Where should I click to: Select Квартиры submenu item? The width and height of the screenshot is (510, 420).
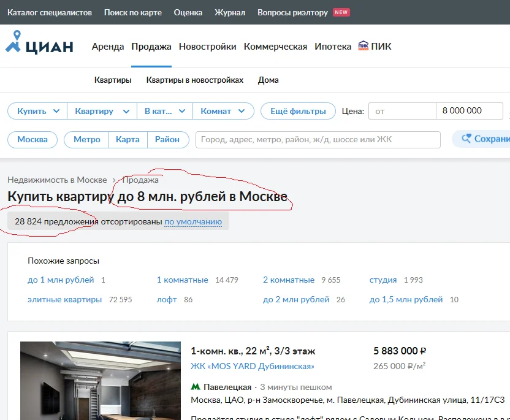click(113, 80)
